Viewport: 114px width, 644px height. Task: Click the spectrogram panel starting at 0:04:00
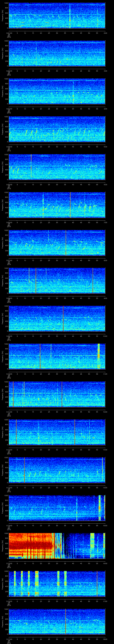57,129
